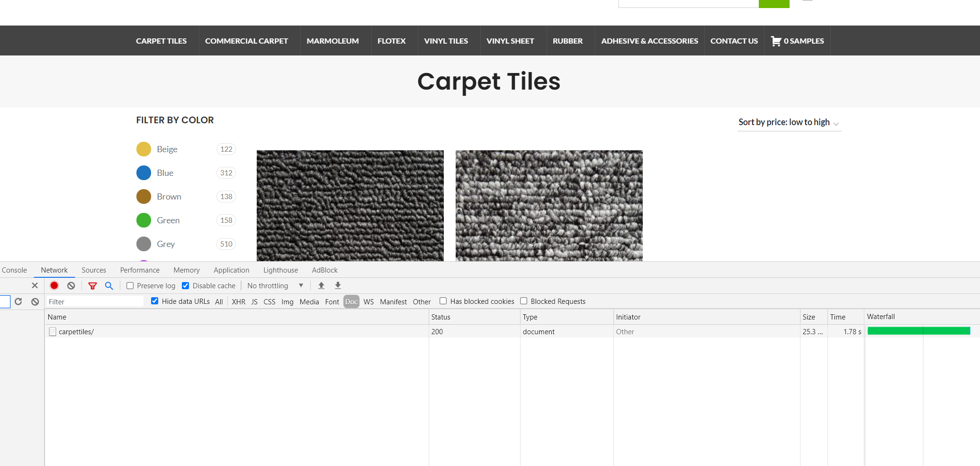Select the Green color swatch filter
The width and height of the screenshot is (980, 466).
144,220
